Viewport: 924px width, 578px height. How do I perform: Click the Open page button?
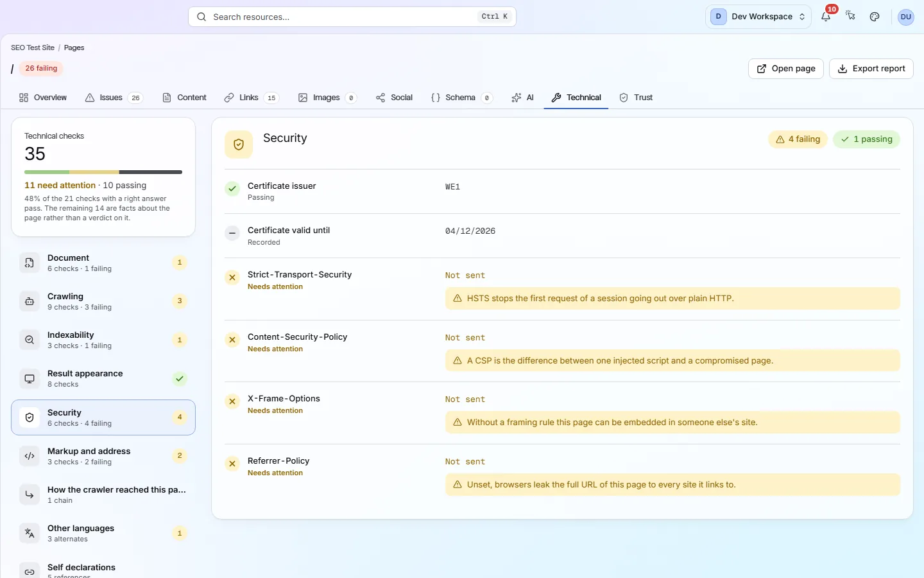point(786,69)
